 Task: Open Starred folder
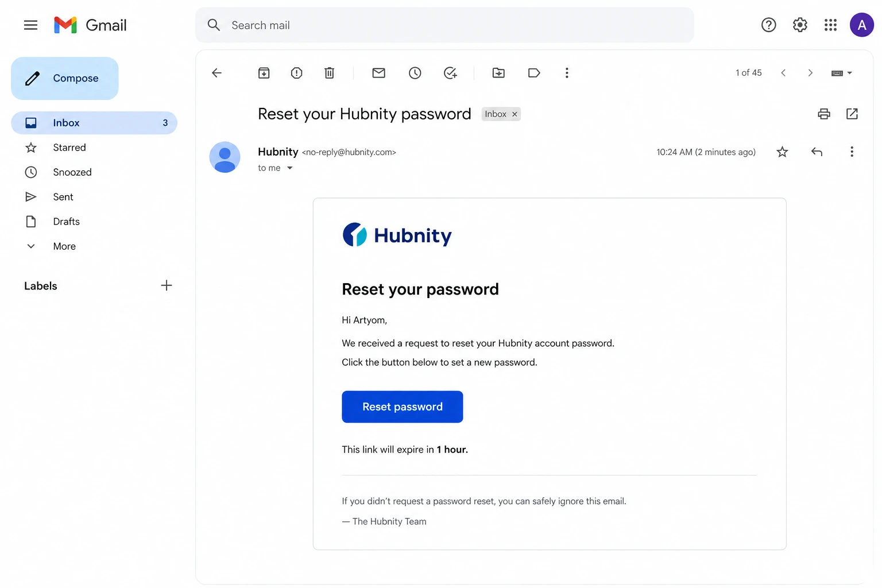click(x=69, y=148)
